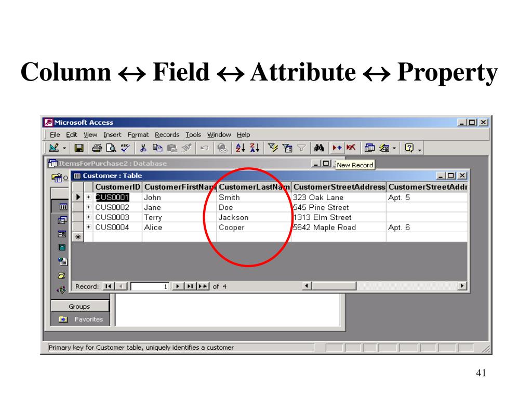Click the Cut scissors icon
The height and width of the screenshot is (399, 532).
(x=143, y=148)
